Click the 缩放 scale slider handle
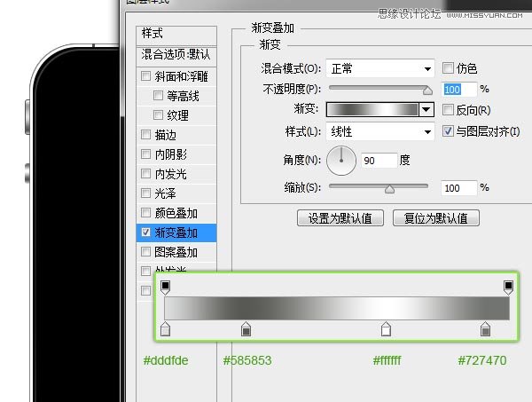Image resolution: width=532 pixels, height=402 pixels. (x=389, y=189)
